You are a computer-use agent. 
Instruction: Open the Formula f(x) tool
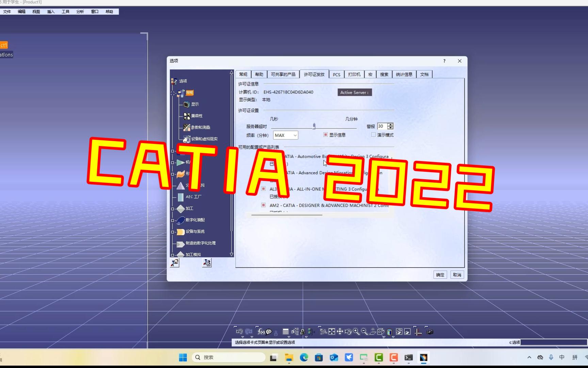click(261, 332)
